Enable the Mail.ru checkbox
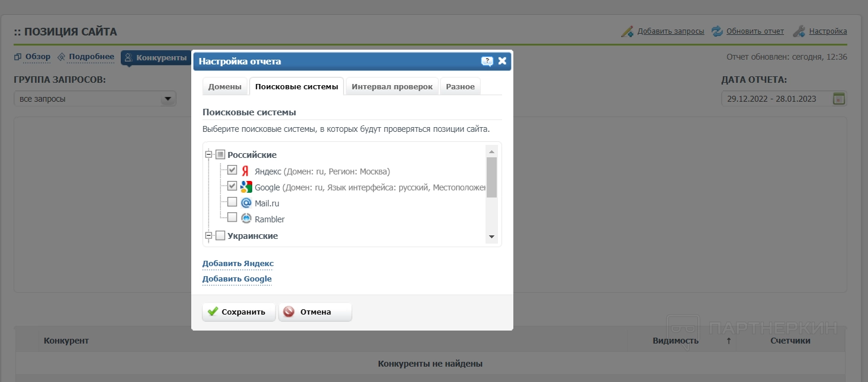This screenshot has width=868, height=382. [232, 202]
